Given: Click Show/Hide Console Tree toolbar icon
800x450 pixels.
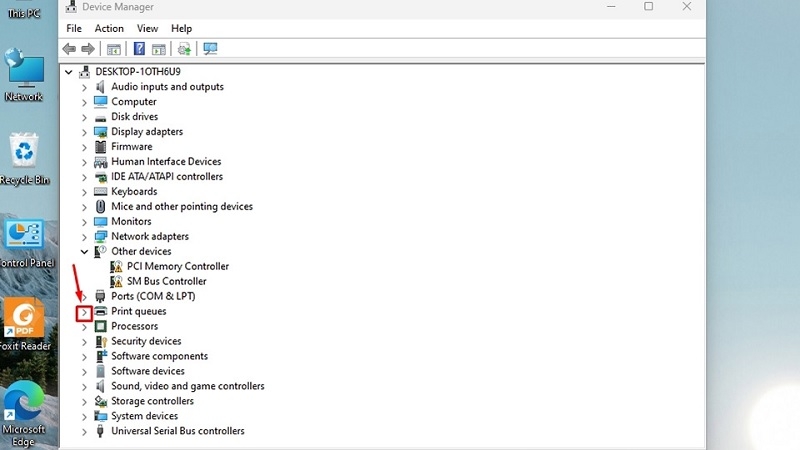Looking at the screenshot, I should pos(114,49).
